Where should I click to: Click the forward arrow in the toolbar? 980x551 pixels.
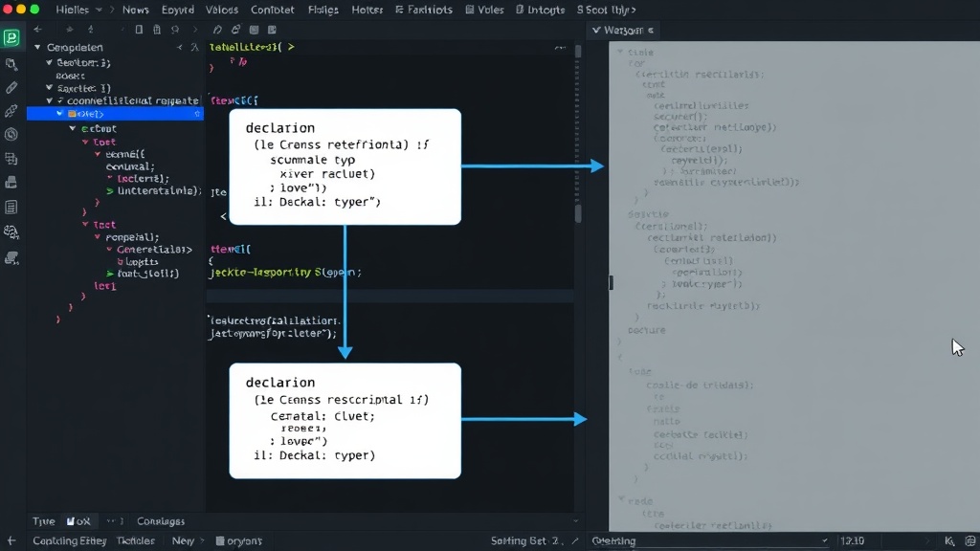69,30
